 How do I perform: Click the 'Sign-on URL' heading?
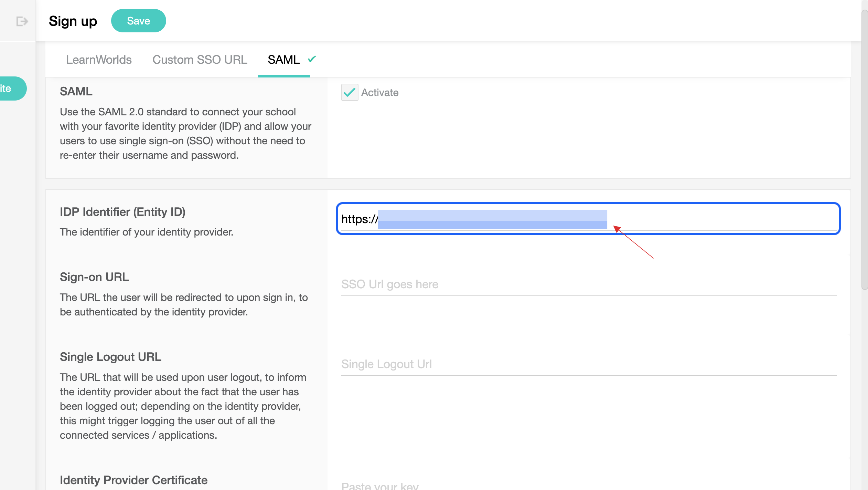(x=94, y=277)
